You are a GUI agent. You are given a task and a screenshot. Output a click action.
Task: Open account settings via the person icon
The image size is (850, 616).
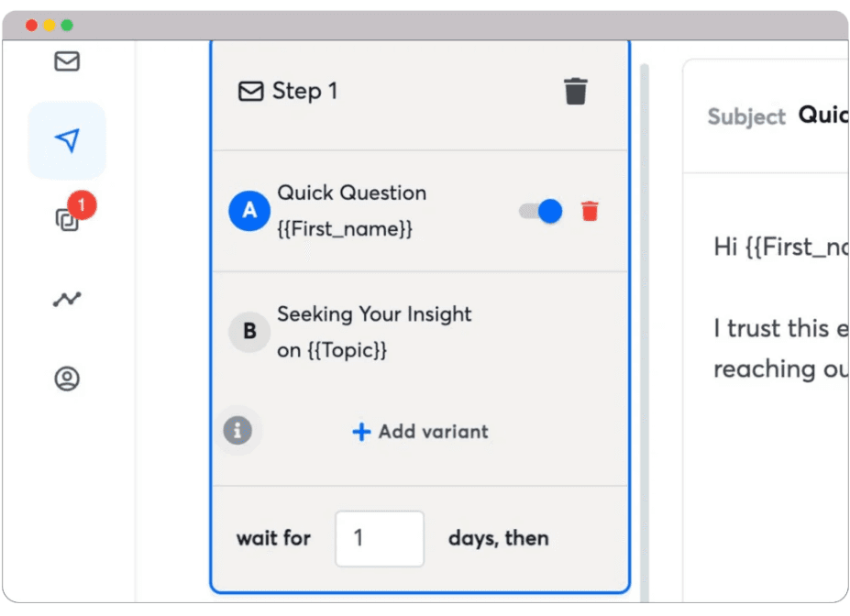(64, 379)
